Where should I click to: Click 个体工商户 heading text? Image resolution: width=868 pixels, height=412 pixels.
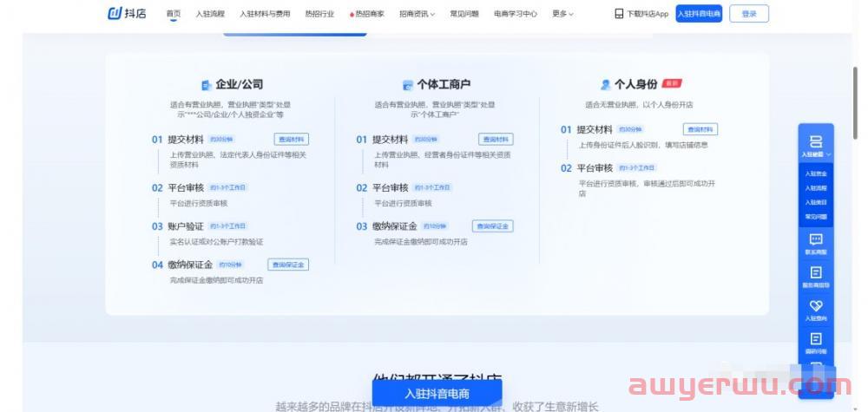click(x=444, y=85)
